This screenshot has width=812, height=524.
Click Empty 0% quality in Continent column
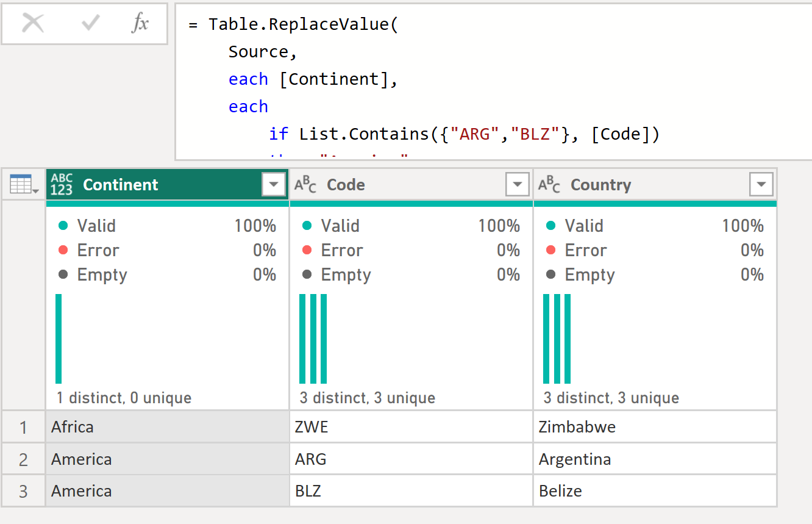click(167, 275)
